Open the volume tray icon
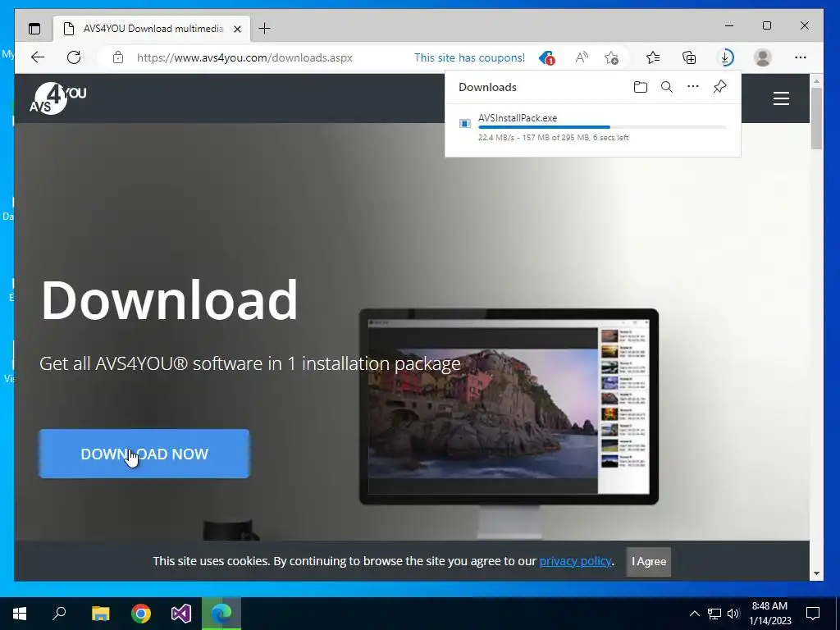Image resolution: width=840 pixels, height=630 pixels. click(x=734, y=614)
